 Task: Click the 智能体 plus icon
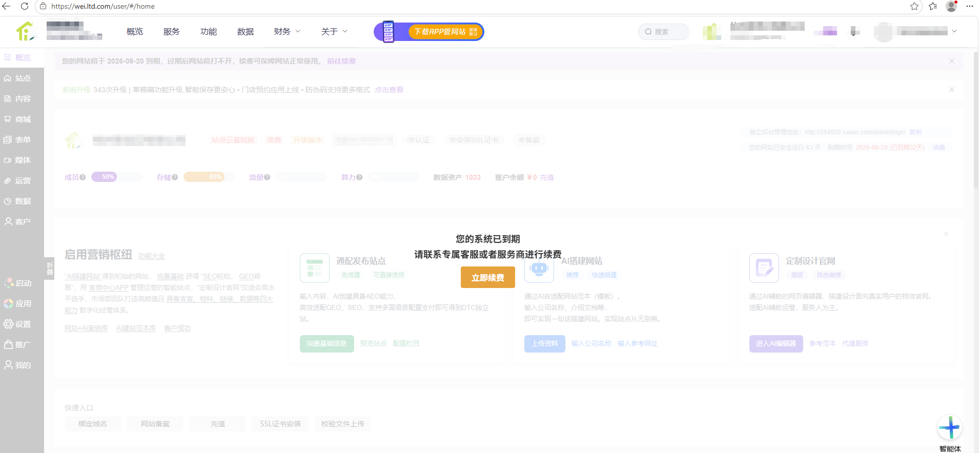[x=950, y=427]
